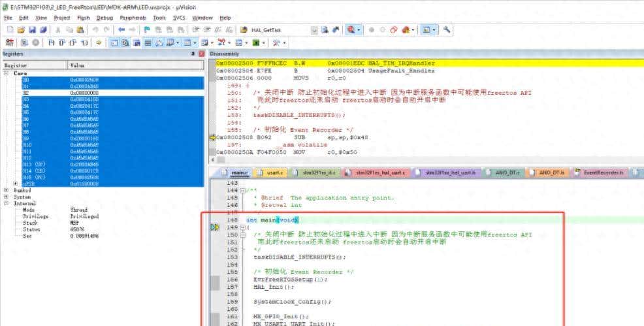Click the incremental find icon
The width and height of the screenshot is (644, 326).
point(336,30)
